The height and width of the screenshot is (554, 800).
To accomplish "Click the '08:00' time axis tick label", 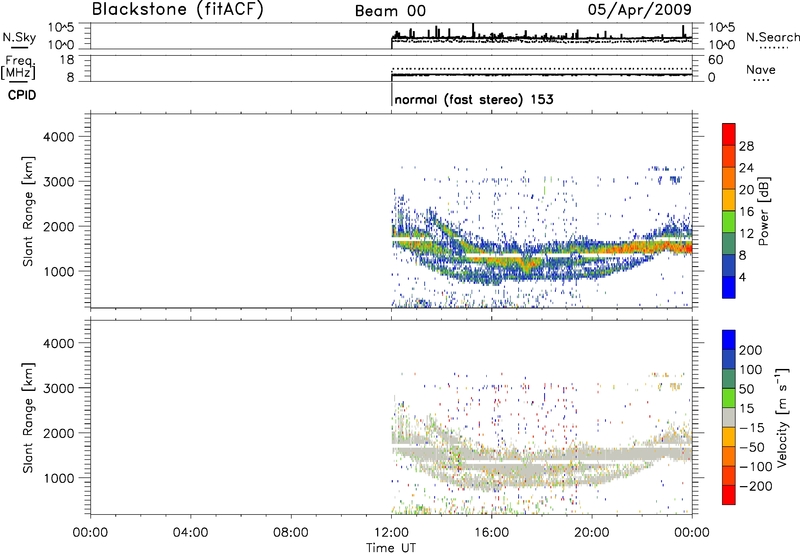I will [291, 533].
